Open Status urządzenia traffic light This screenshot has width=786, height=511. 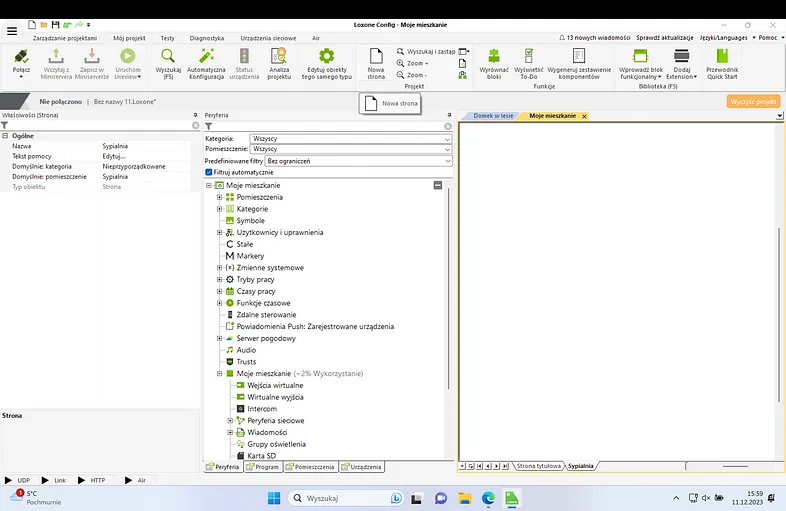click(244, 64)
